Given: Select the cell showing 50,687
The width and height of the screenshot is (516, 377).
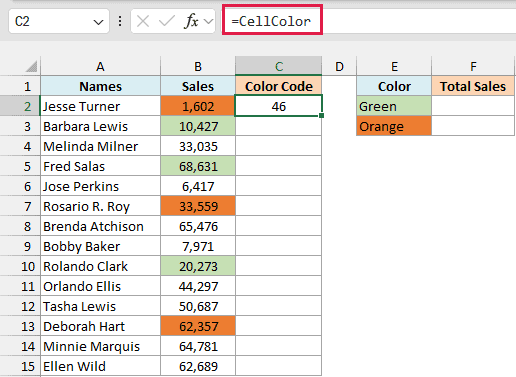Looking at the screenshot, I should coord(198,306).
